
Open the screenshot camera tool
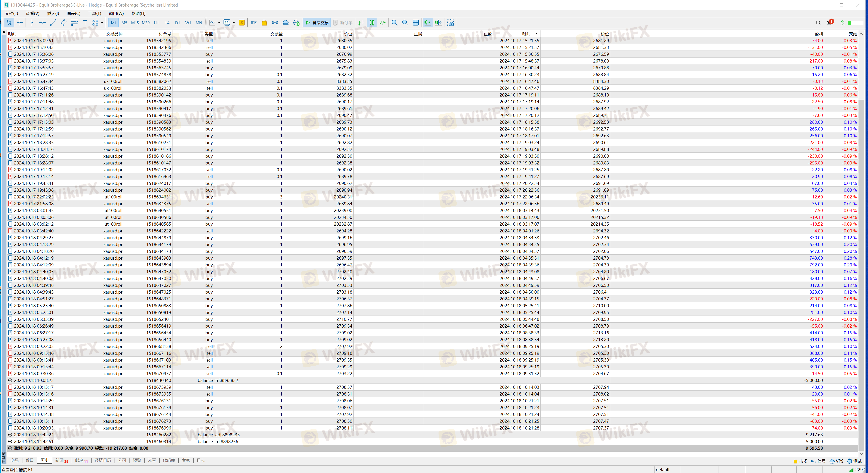451,23
